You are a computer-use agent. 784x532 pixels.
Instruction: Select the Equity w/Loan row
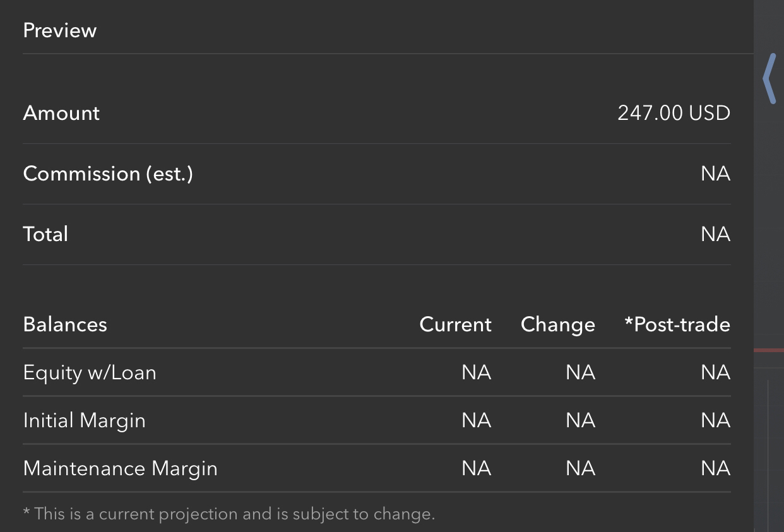click(x=377, y=372)
